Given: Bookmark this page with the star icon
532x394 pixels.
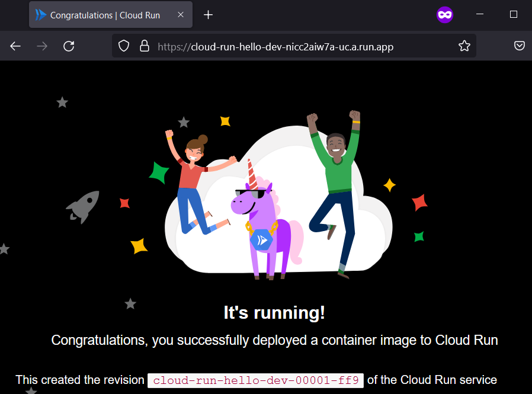Looking at the screenshot, I should [464, 46].
